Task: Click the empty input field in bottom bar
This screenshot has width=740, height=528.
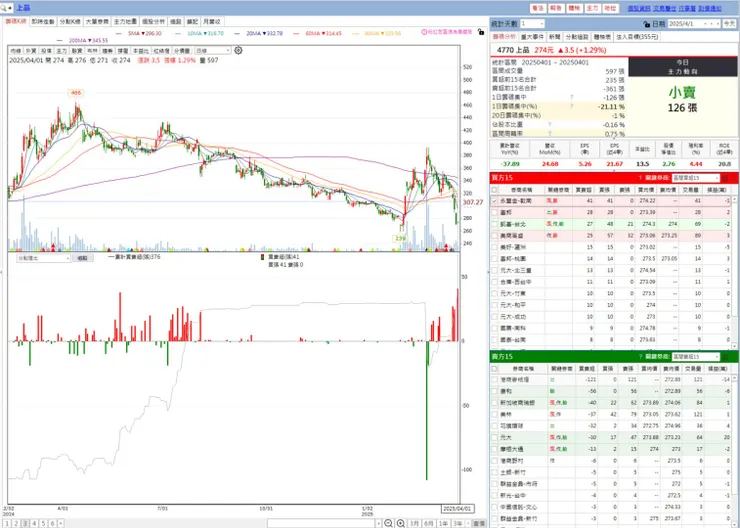Action: pos(321,523)
